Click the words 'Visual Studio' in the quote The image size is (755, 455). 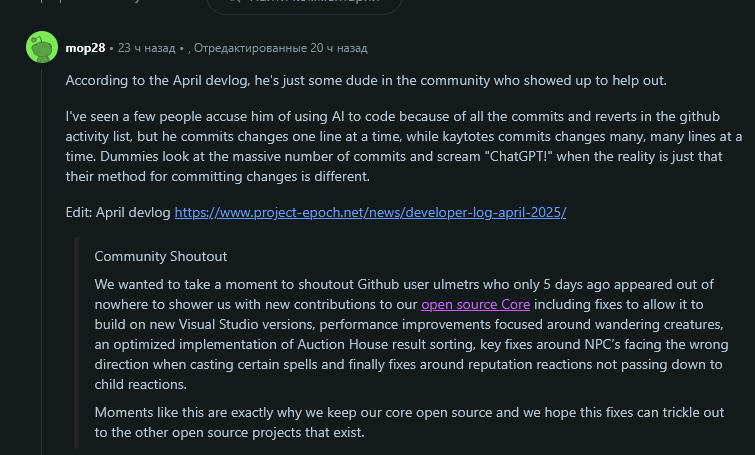219,325
